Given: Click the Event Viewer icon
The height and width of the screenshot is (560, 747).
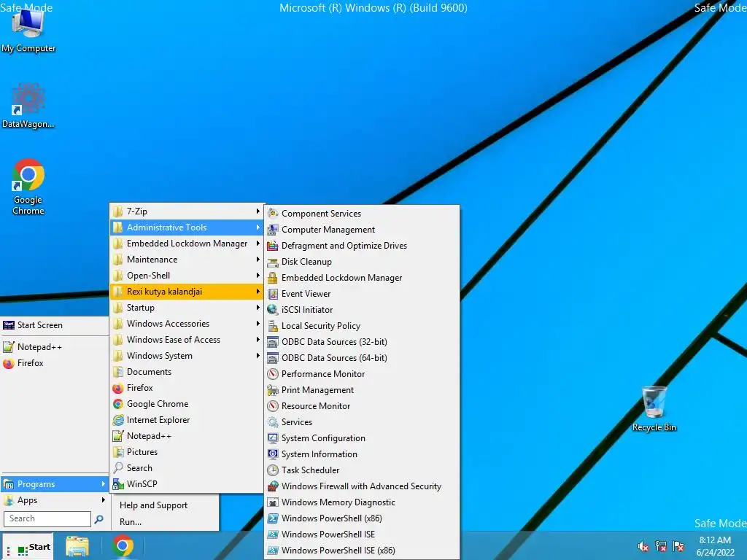Looking at the screenshot, I should (x=273, y=293).
